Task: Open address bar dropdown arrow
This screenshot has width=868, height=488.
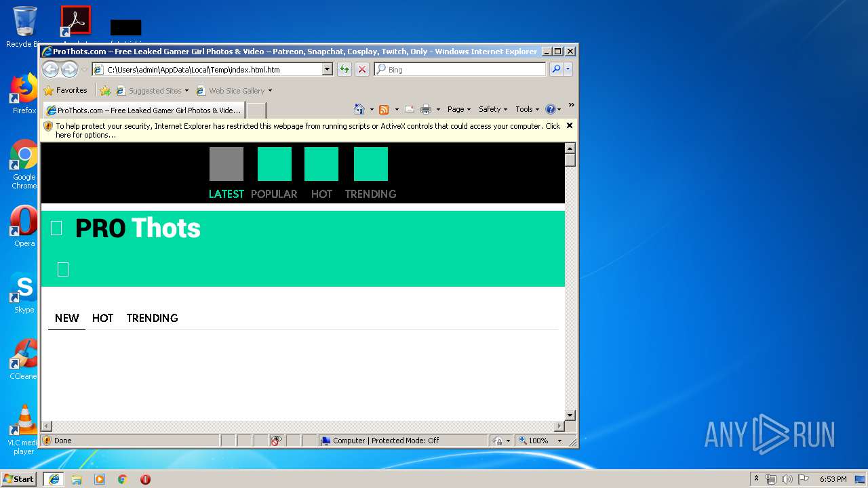Action: coord(328,69)
